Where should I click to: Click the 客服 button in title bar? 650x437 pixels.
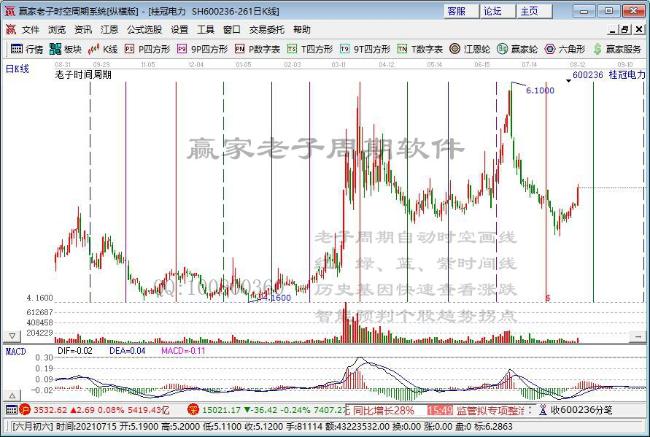(461, 11)
